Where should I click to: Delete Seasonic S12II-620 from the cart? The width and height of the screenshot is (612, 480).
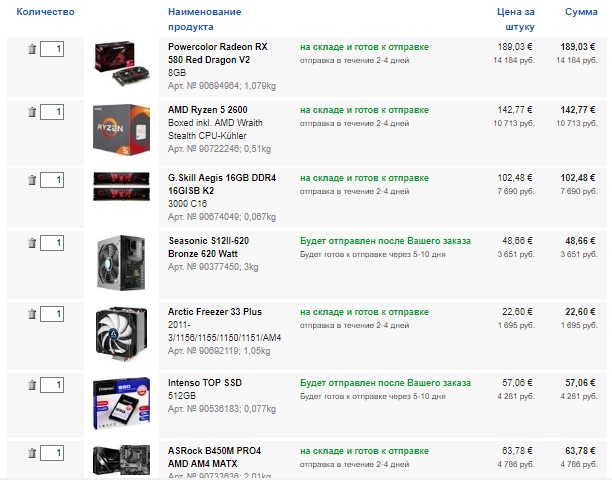[x=32, y=244]
